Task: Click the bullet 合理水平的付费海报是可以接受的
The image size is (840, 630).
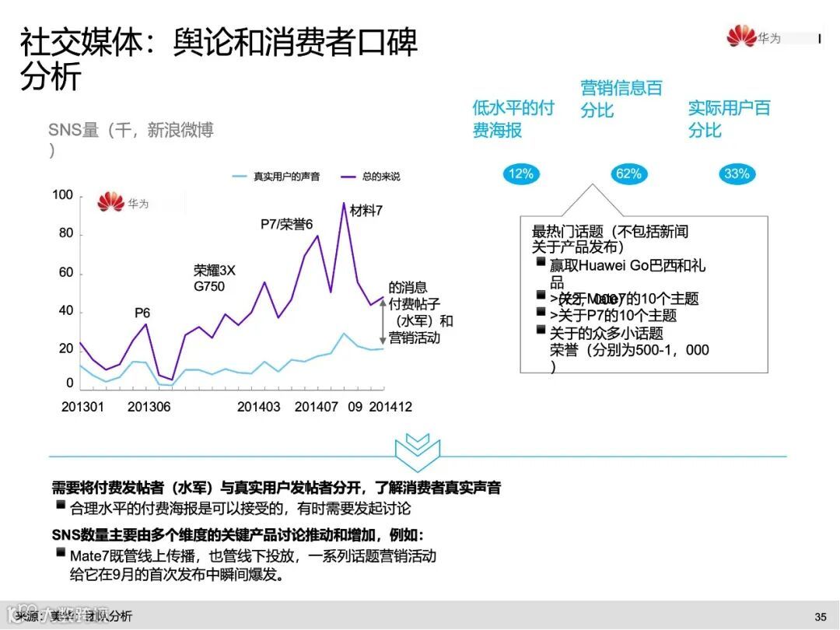Action: [x=180, y=508]
